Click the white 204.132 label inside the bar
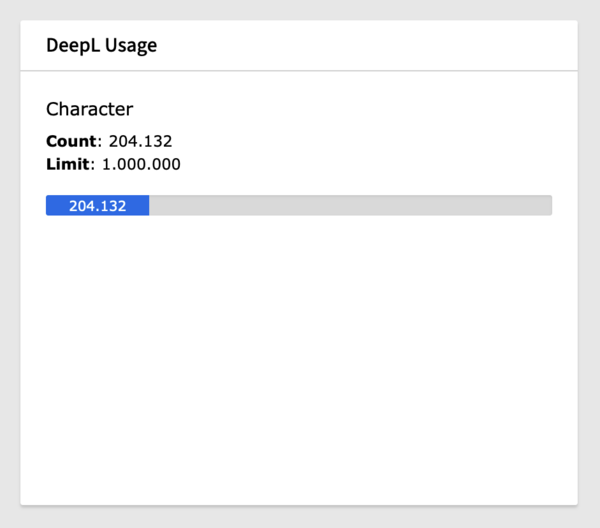Viewport: 600px width, 528px height. click(x=98, y=206)
